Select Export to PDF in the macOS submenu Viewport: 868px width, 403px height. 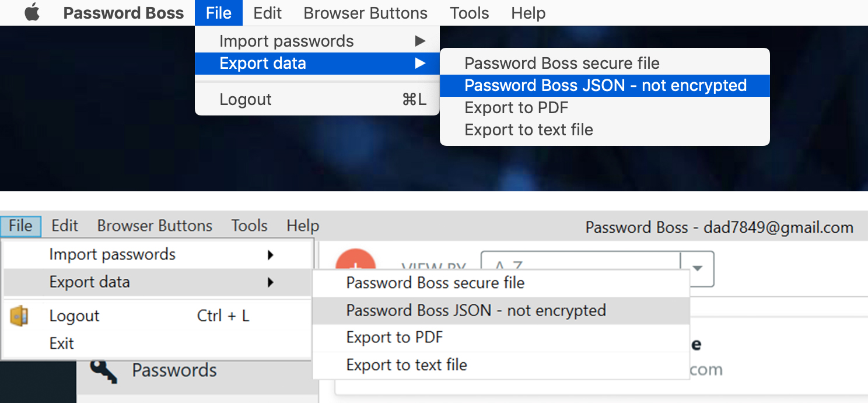coord(516,108)
